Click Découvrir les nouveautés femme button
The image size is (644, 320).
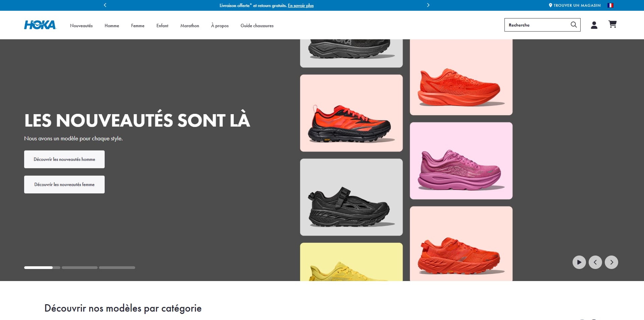64,184
